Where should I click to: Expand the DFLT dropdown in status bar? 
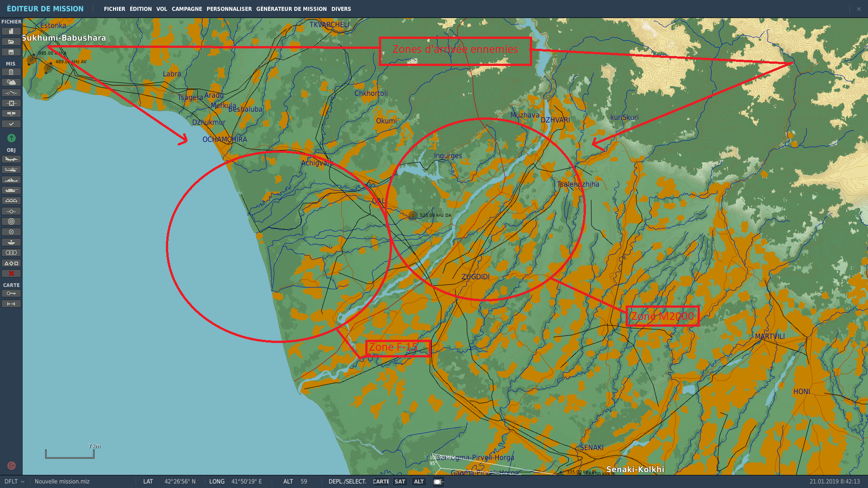pos(14,482)
